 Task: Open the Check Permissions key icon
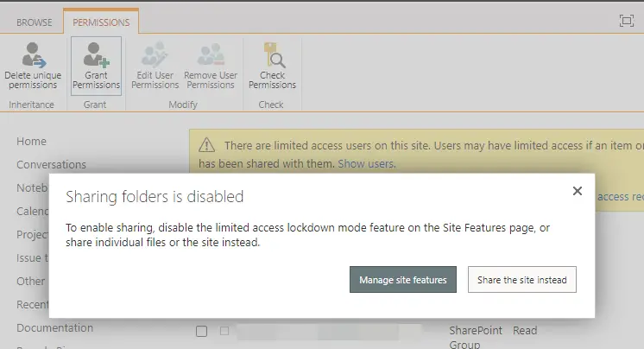[275, 55]
